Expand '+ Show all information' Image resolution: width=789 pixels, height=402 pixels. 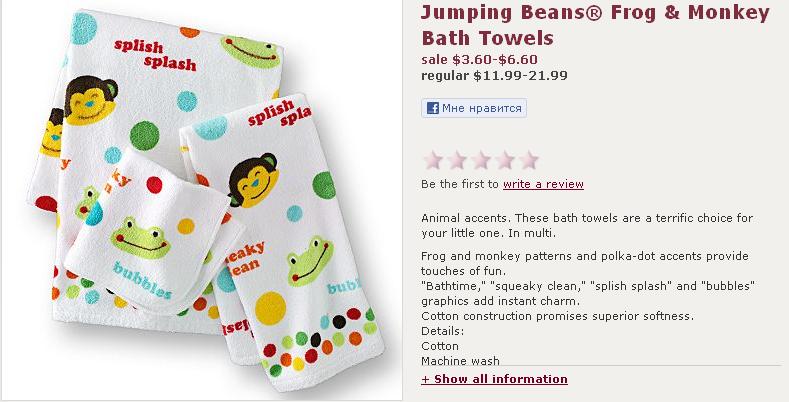[494, 379]
